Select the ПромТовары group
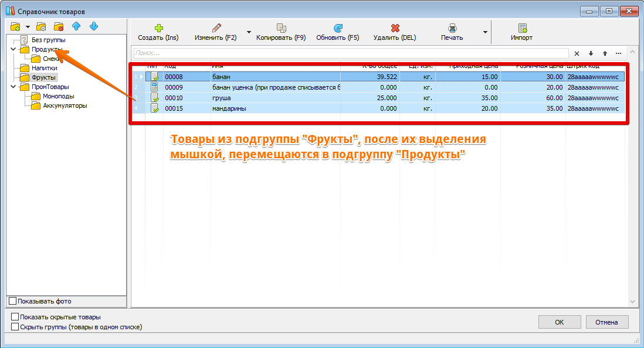644x348 pixels. tap(50, 87)
